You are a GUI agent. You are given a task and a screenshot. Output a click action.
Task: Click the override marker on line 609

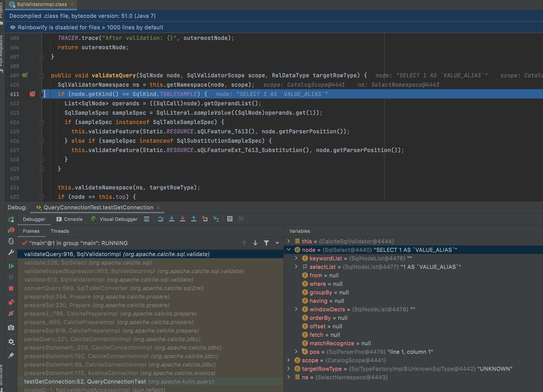pos(25,75)
